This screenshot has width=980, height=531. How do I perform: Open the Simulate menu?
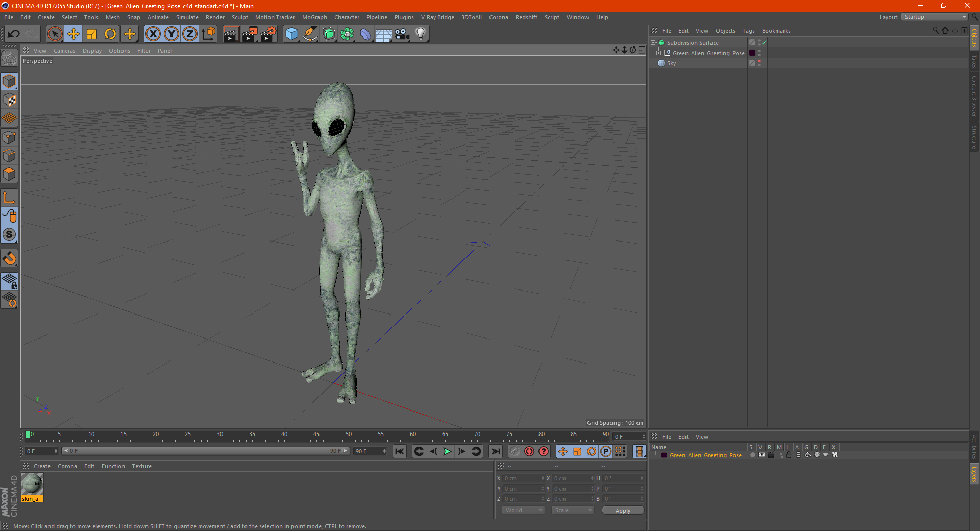187,17
